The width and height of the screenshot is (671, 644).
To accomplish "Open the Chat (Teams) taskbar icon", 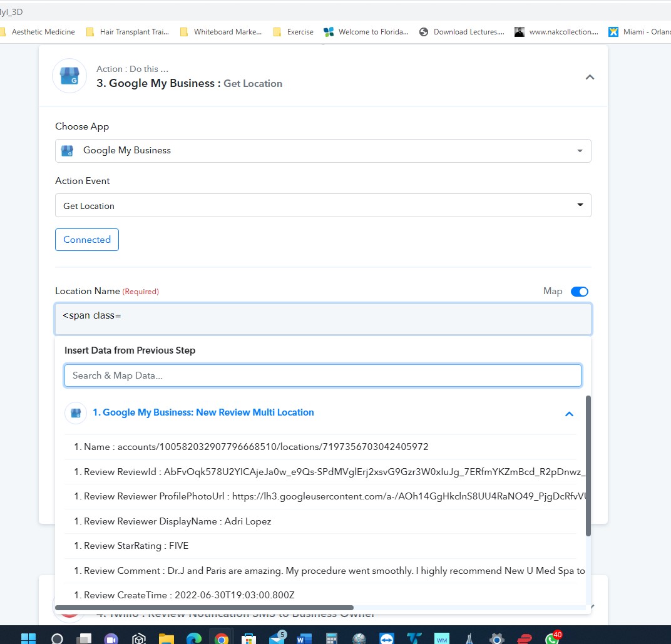I will (x=111, y=639).
